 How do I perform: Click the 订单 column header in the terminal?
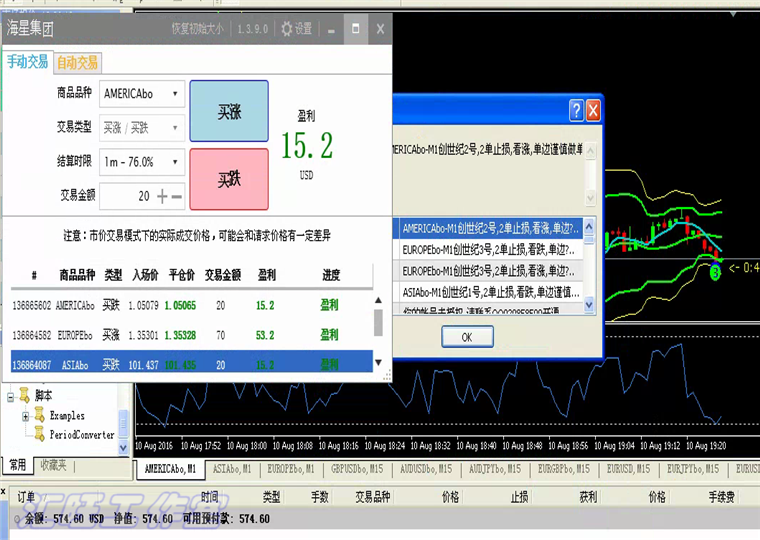click(26, 497)
